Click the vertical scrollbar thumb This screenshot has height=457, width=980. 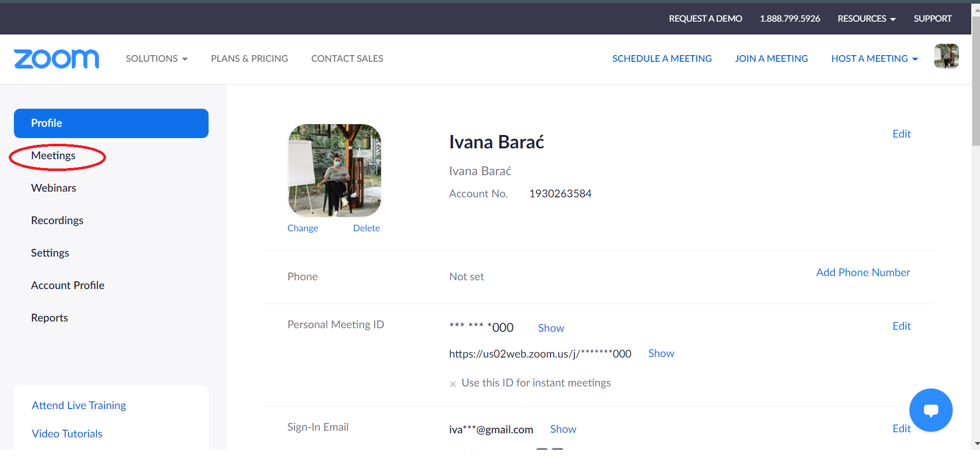[975, 80]
